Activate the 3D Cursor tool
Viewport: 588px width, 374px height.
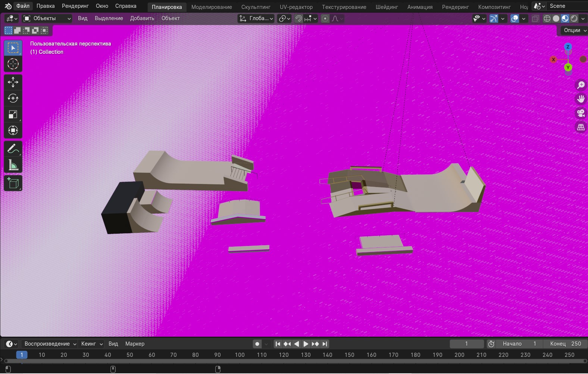pyautogui.click(x=13, y=64)
